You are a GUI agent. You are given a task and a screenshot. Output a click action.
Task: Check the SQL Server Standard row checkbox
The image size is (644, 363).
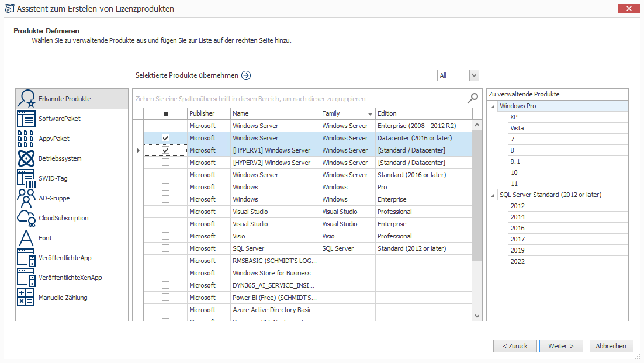point(165,248)
